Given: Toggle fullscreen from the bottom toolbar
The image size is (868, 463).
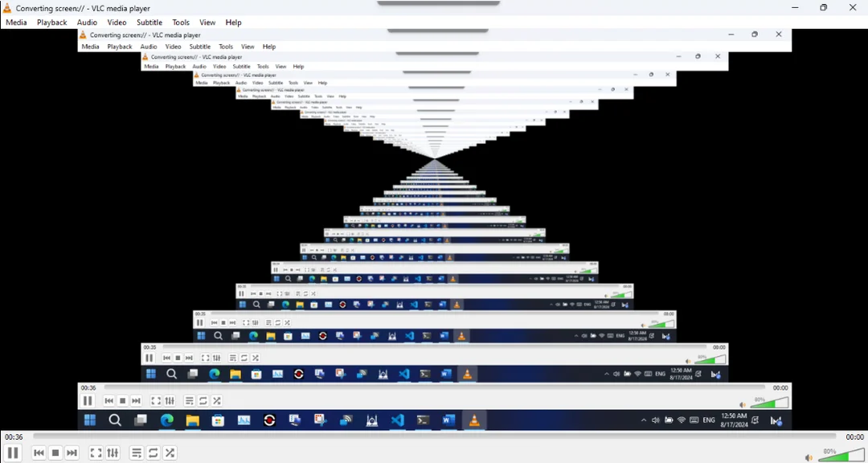Looking at the screenshot, I should click(96, 453).
